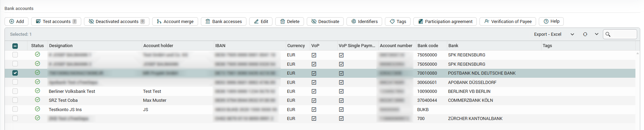Select the SRZ Test Coba row checkbox
The width and height of the screenshot is (644, 130).
click(x=15, y=100)
